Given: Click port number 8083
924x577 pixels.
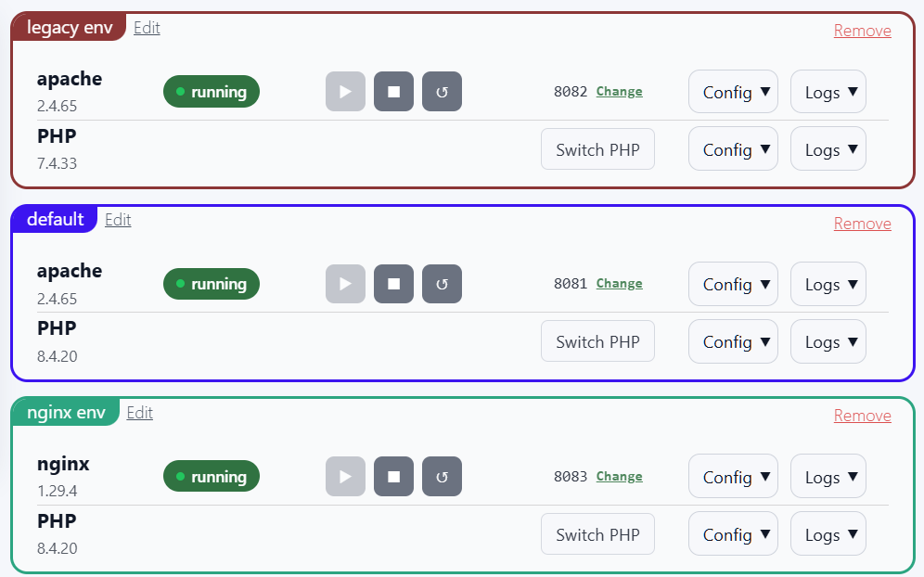Looking at the screenshot, I should click(x=571, y=476).
